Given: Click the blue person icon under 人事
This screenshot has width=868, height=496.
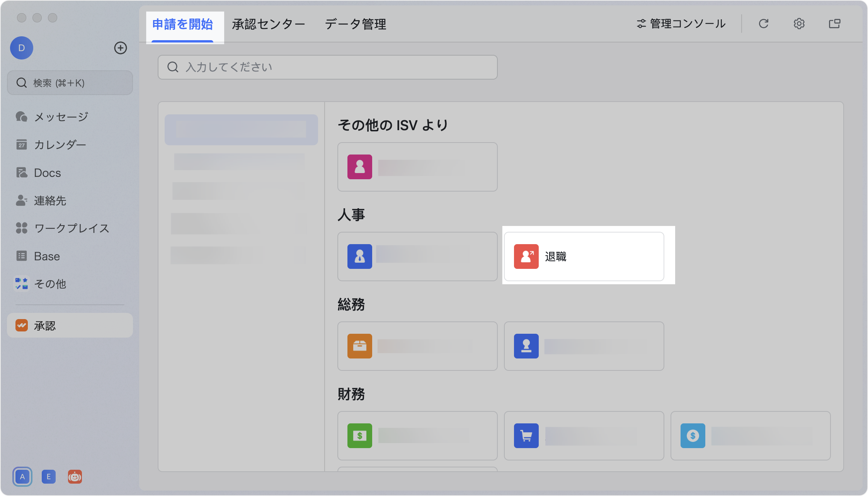Looking at the screenshot, I should (x=360, y=256).
